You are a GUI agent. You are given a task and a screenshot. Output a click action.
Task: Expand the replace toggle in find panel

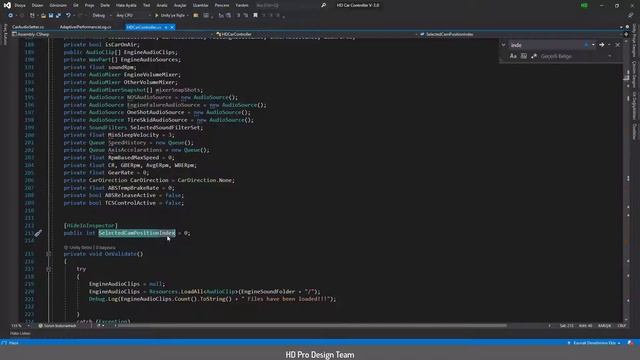tap(504, 45)
